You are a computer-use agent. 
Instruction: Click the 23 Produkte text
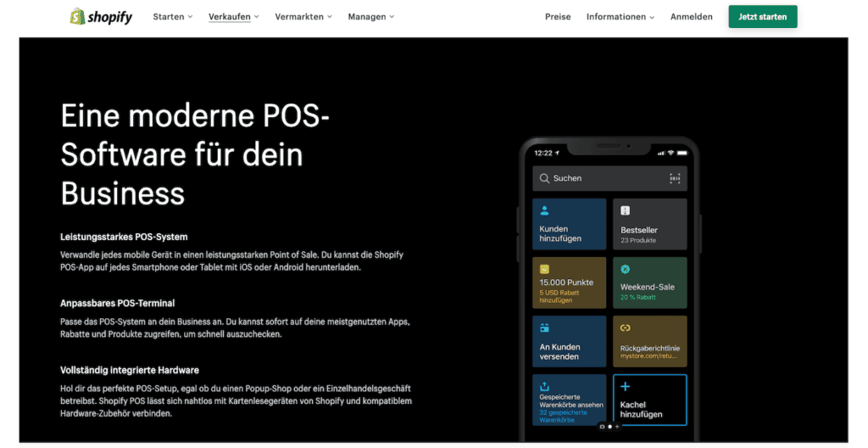638,241
